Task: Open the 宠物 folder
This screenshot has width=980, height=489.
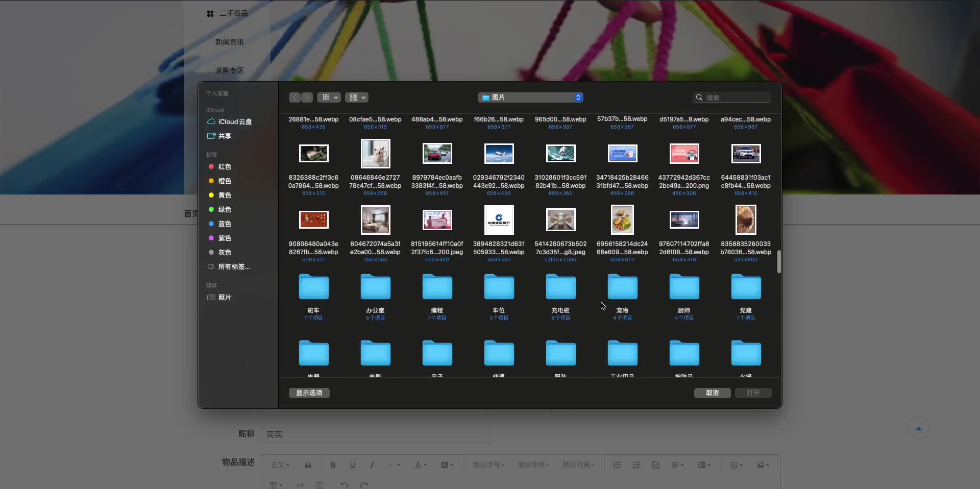Action: tap(622, 288)
